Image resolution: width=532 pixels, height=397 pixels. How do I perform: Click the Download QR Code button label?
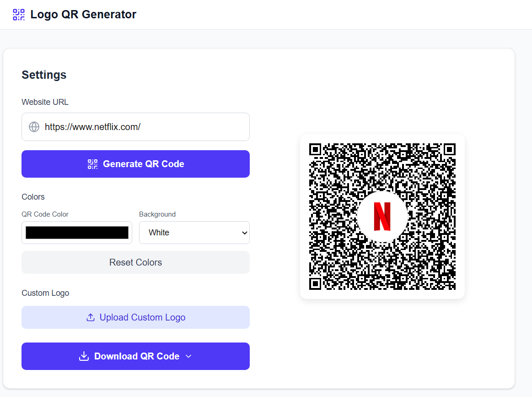(x=137, y=356)
